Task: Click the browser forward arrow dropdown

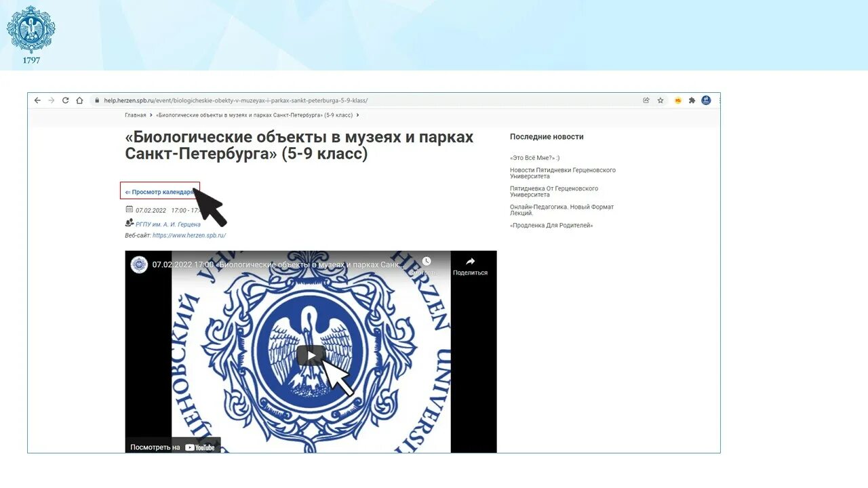Action: 51,100
